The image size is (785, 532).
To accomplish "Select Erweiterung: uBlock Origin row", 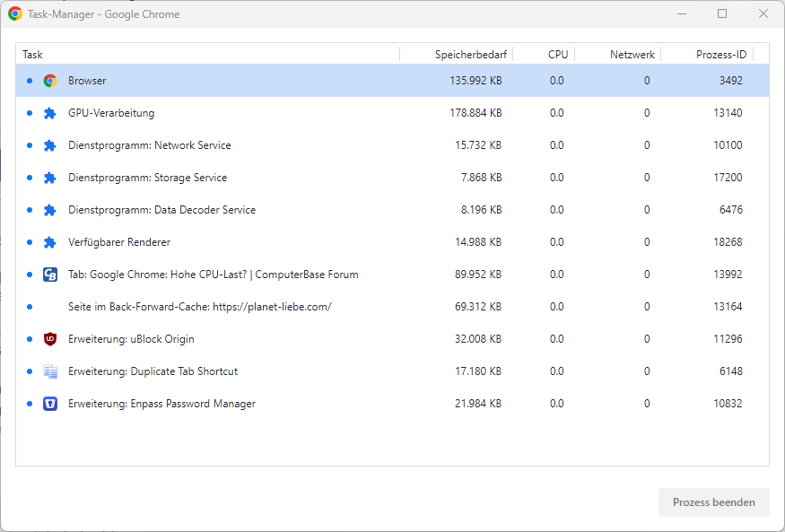I will pyautogui.click(x=393, y=339).
